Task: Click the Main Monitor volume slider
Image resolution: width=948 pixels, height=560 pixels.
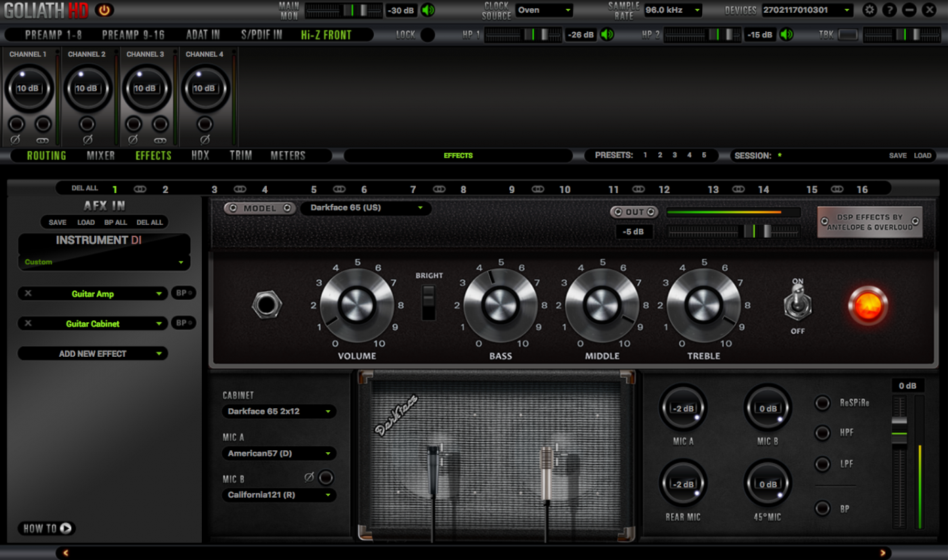Action: [x=344, y=10]
